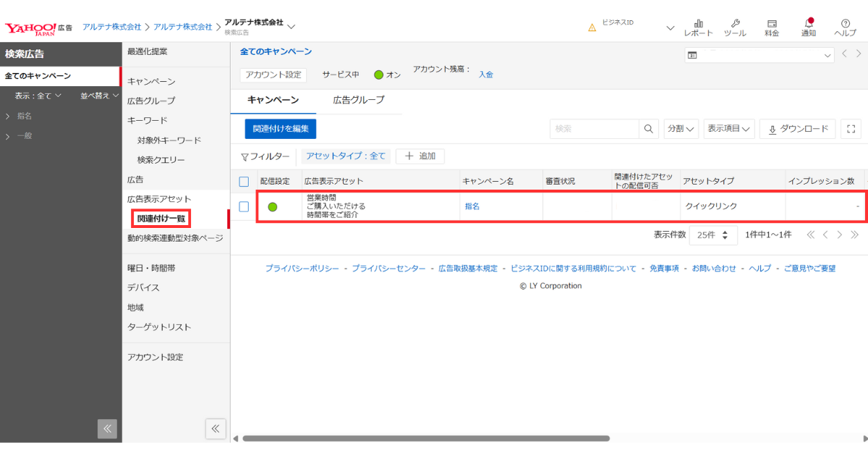Toggle fullscreen table view icon
The height and width of the screenshot is (456, 868).
click(x=851, y=129)
